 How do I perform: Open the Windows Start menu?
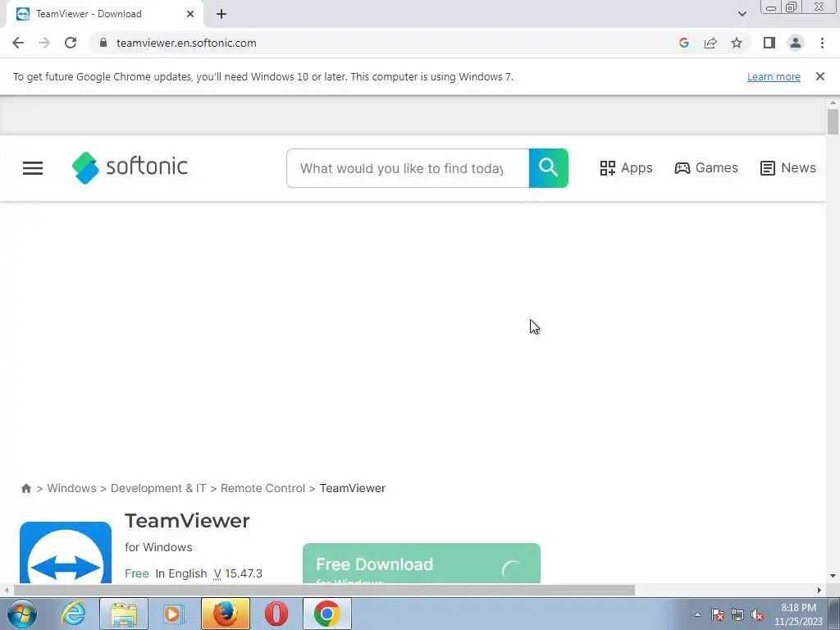[x=22, y=614]
